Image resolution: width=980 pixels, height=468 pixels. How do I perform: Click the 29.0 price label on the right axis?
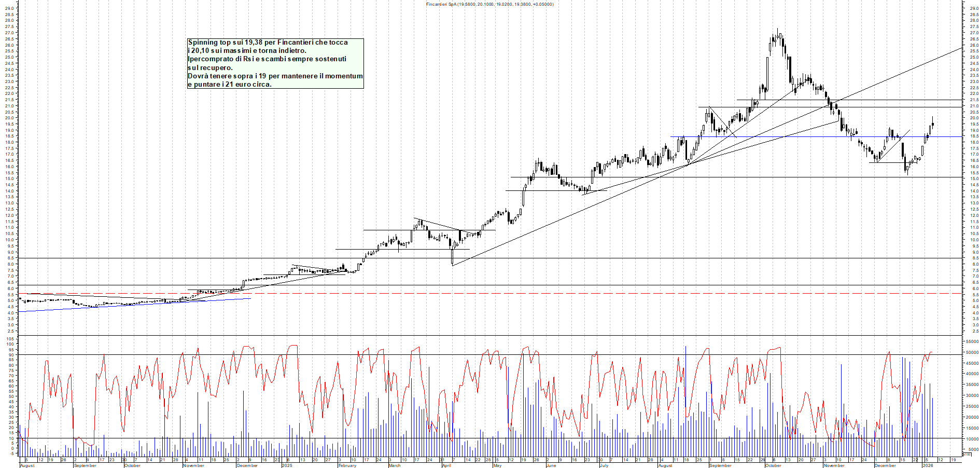coord(974,8)
